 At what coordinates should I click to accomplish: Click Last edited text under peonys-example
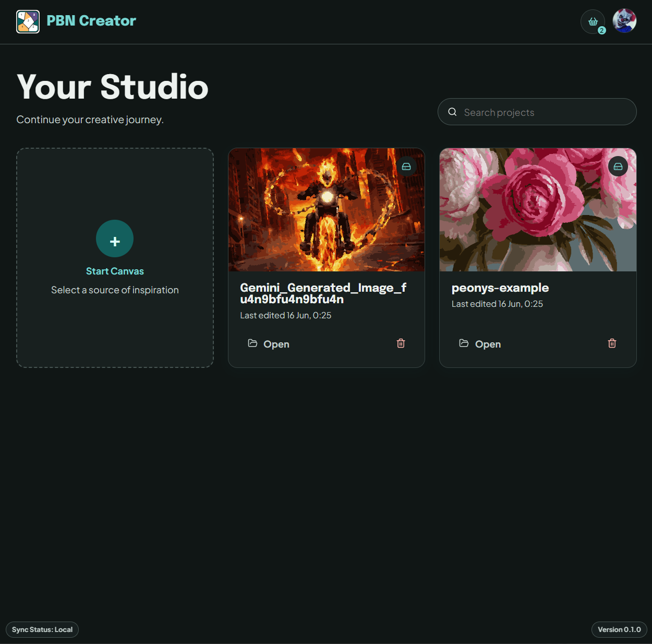point(497,304)
